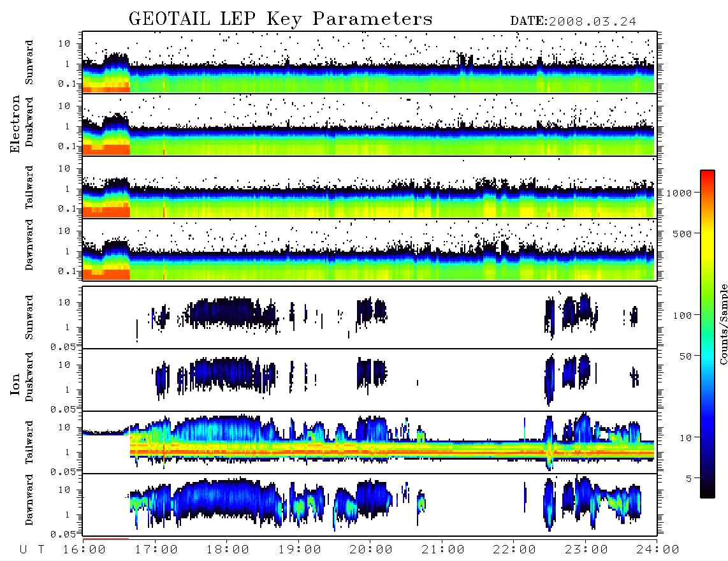Screen dimensions: 728x561
Task: Click the "Counts/Sample" colorbar label
Action: [723, 324]
